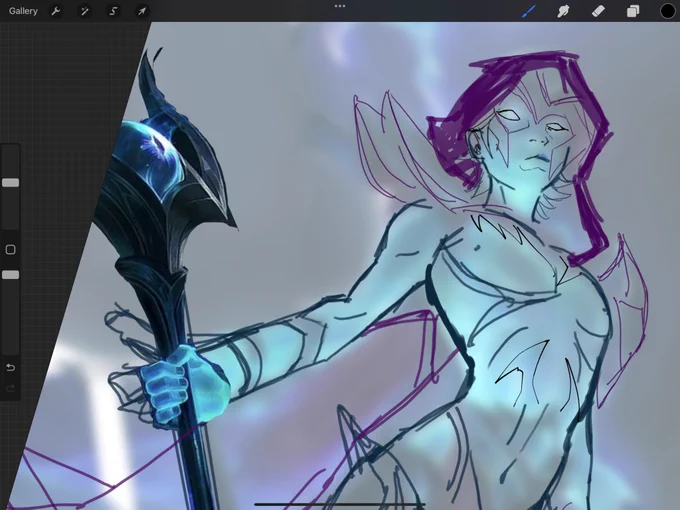
Task: Tap the iPad home indicator bar
Action: [x=340, y=504]
